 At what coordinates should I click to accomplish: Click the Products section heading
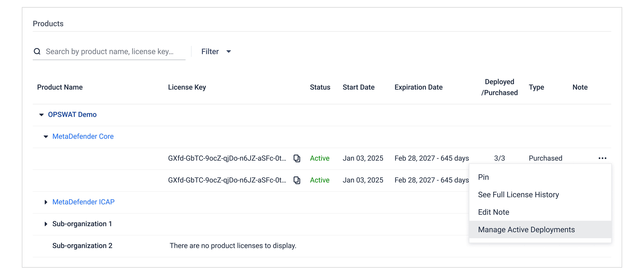pyautogui.click(x=48, y=23)
